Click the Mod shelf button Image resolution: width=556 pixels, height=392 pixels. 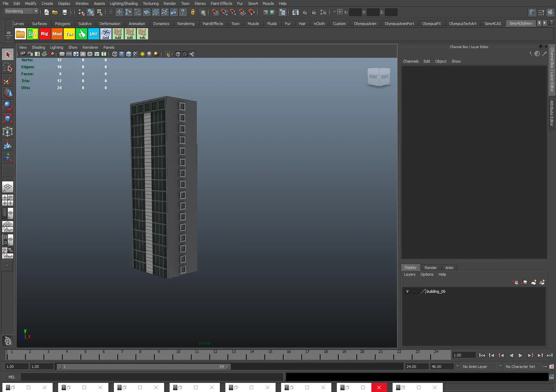57,34
